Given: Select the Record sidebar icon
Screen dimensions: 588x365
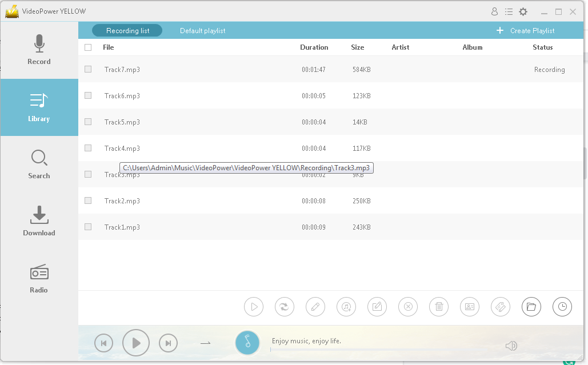Looking at the screenshot, I should pyautogui.click(x=39, y=50).
